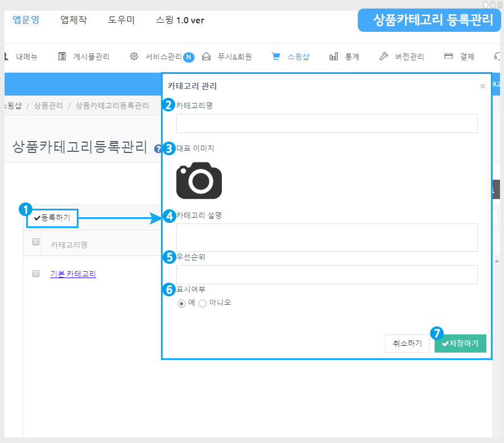Click the 취소하기 cancel button

(407, 343)
